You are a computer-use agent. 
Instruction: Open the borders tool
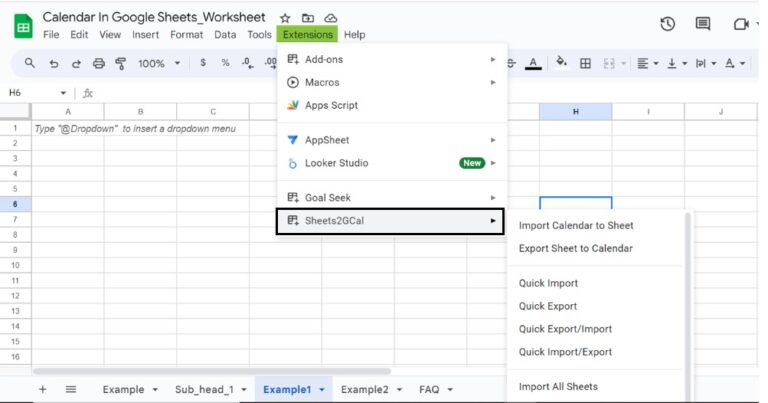click(x=585, y=63)
